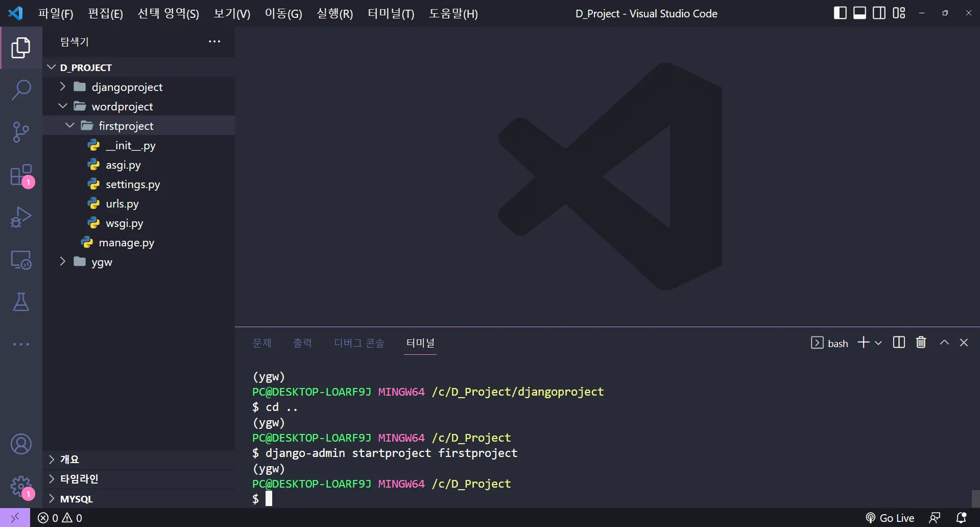Open Explorer views and more actions menu
Image resolution: width=980 pixels, height=527 pixels.
click(x=214, y=41)
